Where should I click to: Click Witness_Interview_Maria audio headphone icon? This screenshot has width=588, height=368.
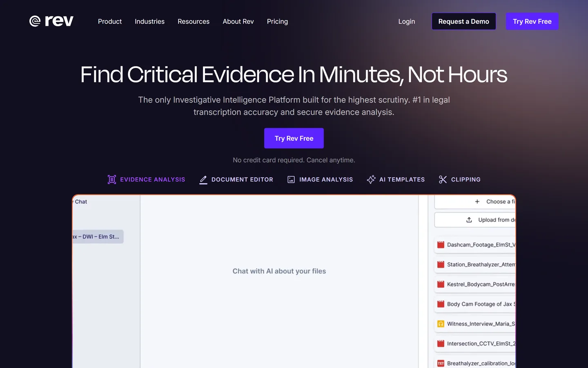pyautogui.click(x=441, y=324)
